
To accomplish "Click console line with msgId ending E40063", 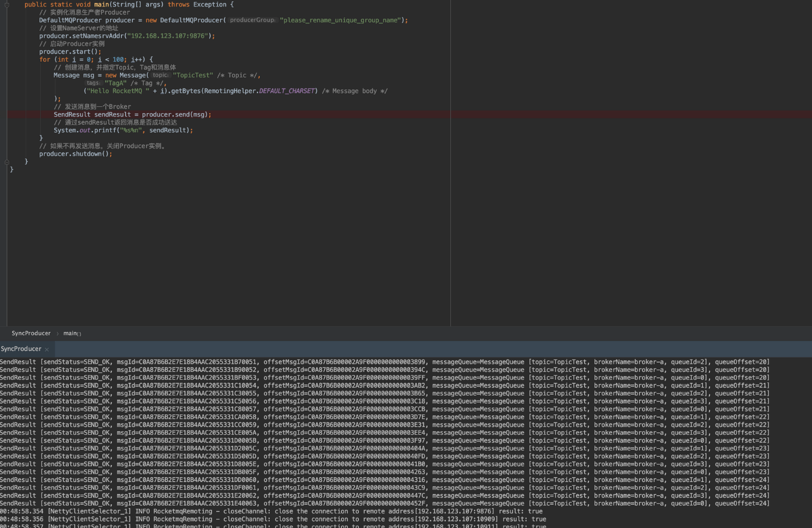I will point(384,504).
